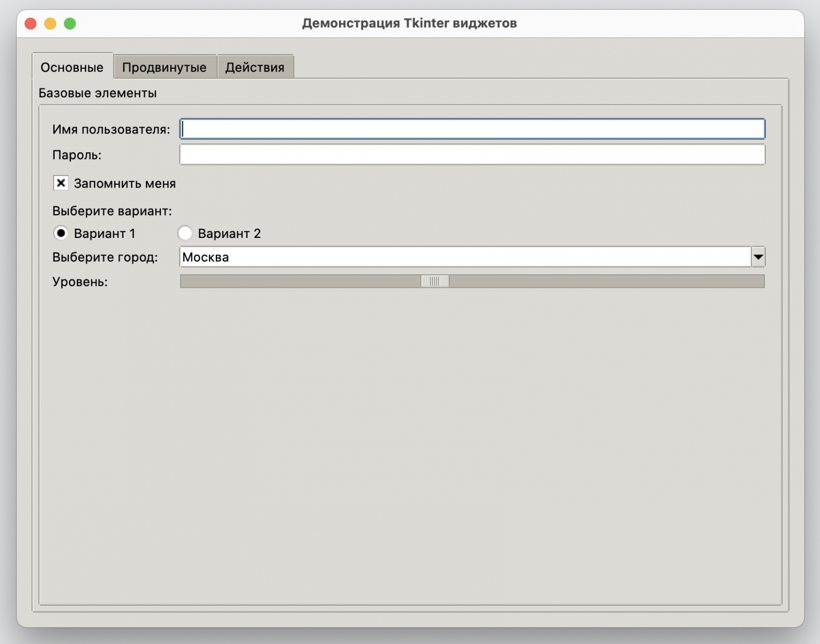Screen dimensions: 820x644
Task: Select the Вариант 2 radio button
Action: click(x=185, y=233)
